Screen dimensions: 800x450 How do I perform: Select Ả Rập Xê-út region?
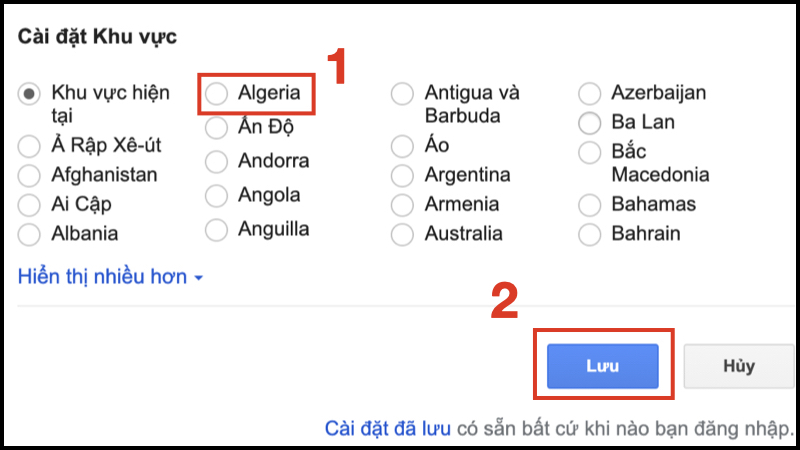click(30, 146)
